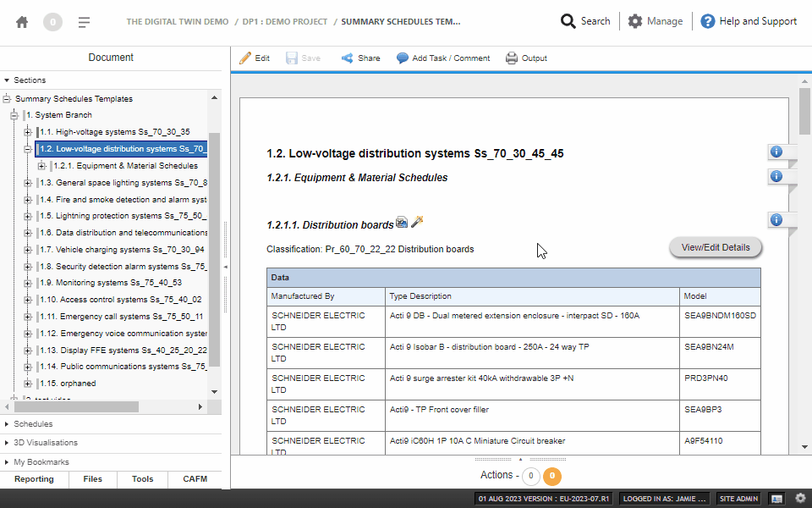Click the wand icon next to Distribution boards
Screen dimensions: 812x508
pyautogui.click(x=416, y=222)
